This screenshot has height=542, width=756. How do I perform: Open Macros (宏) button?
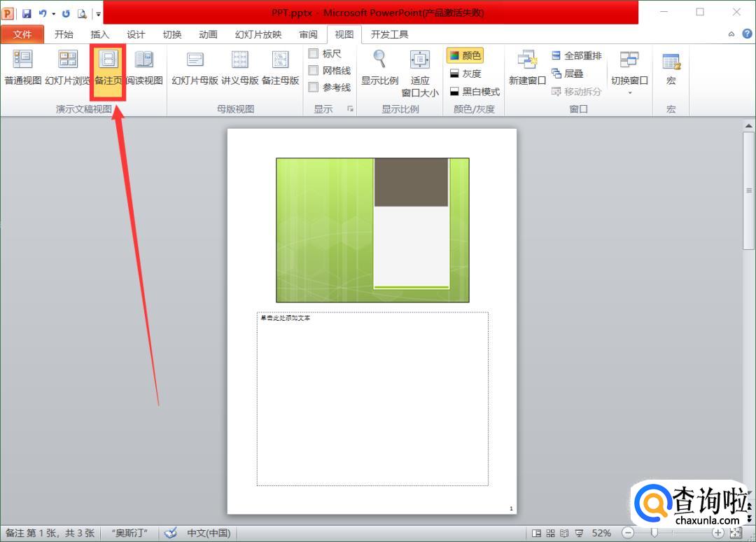(x=671, y=69)
